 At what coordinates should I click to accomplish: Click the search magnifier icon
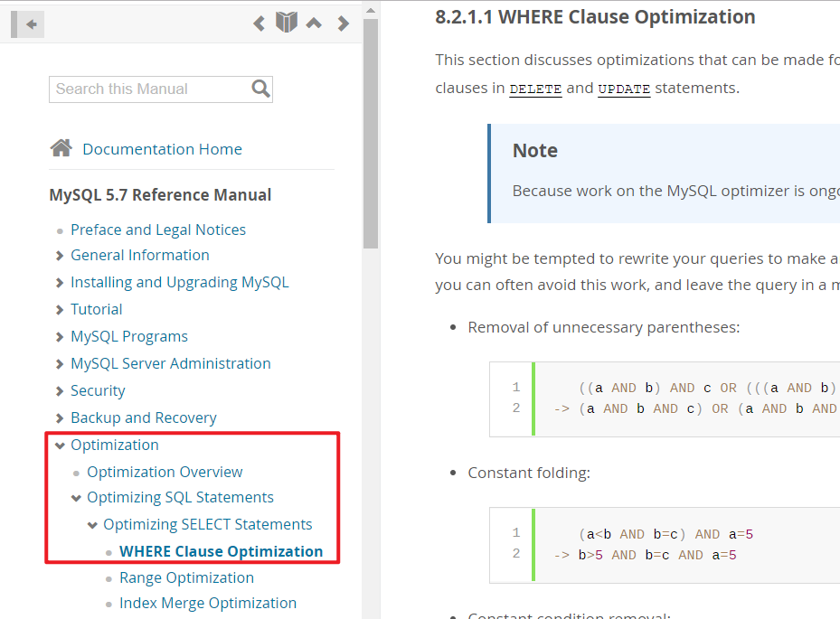tap(261, 89)
